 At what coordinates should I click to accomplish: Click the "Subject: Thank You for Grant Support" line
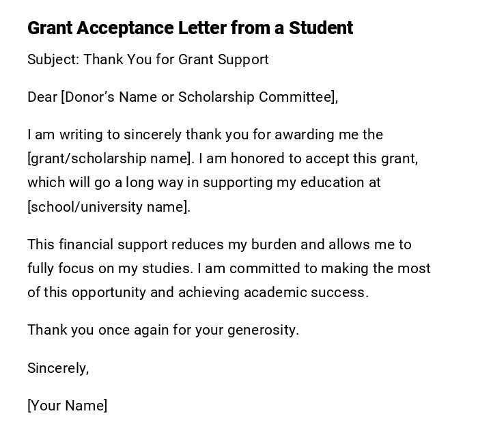pyautogui.click(x=148, y=59)
